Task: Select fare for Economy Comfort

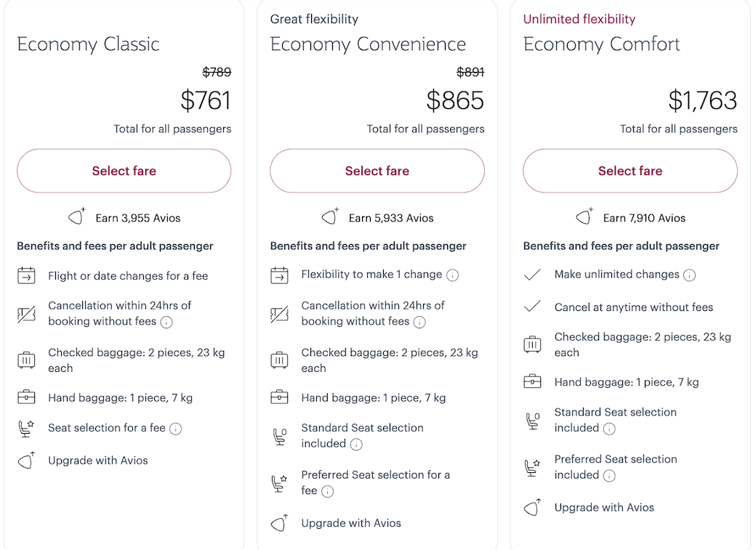Action: tap(630, 171)
